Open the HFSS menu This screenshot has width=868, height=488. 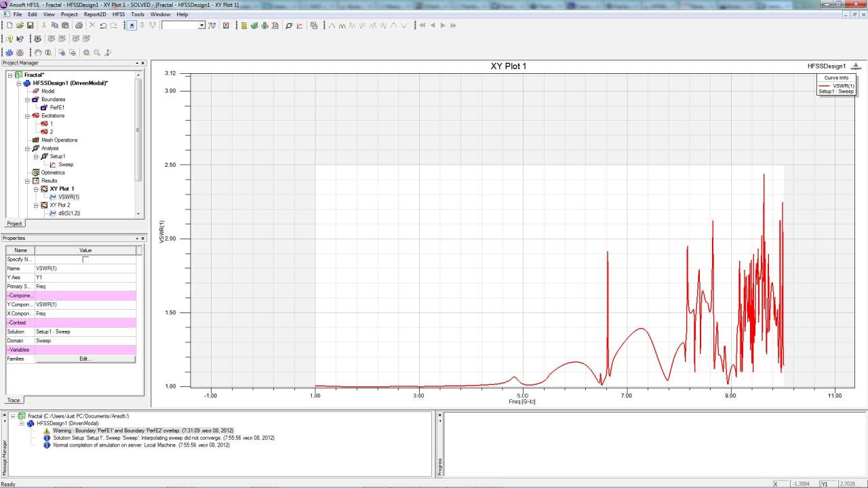coord(119,14)
